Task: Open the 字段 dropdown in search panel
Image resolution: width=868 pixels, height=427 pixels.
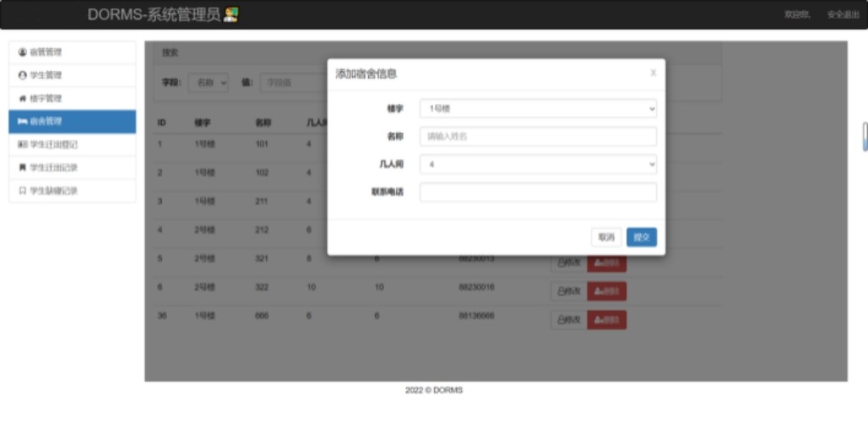Action: coord(209,82)
